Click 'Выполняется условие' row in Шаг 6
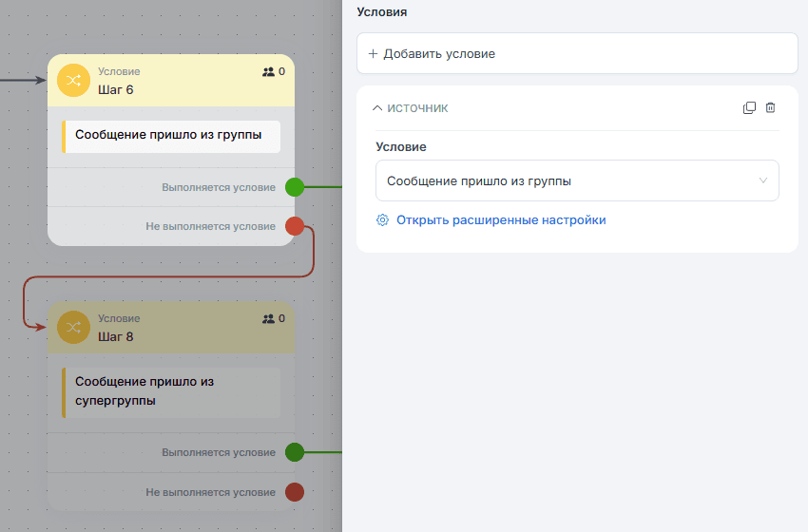808x532 pixels. click(x=171, y=187)
